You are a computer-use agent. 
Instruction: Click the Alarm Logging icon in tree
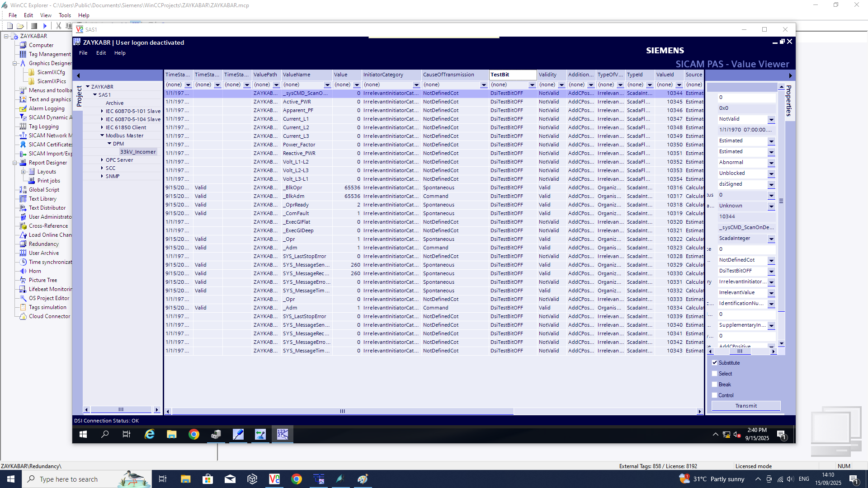tap(23, 108)
